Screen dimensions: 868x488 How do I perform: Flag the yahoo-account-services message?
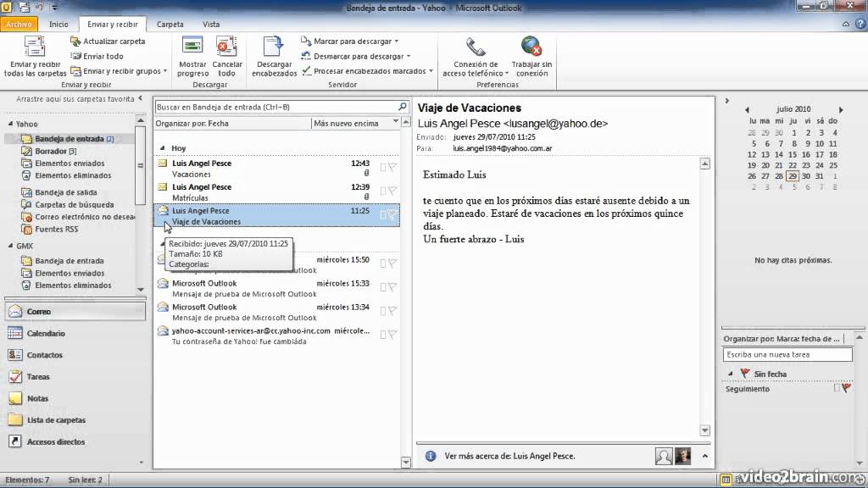(392, 334)
